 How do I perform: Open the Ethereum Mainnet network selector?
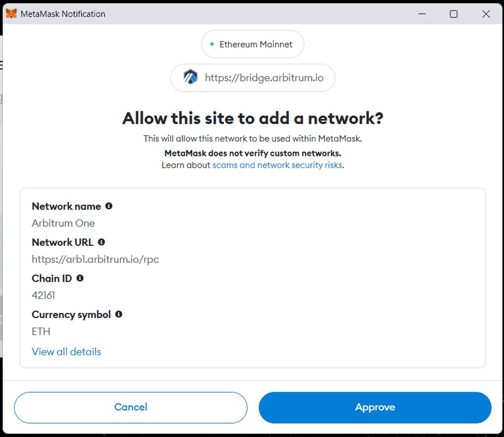(x=252, y=44)
